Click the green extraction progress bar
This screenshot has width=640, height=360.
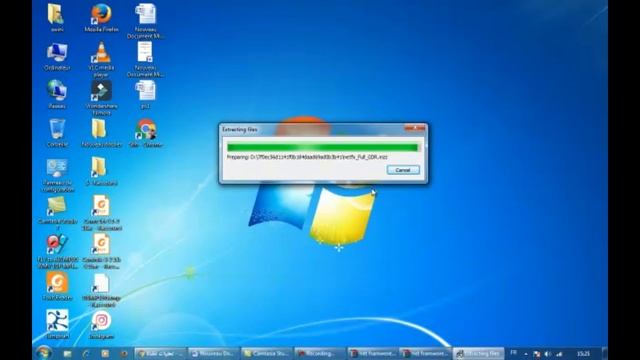point(323,147)
